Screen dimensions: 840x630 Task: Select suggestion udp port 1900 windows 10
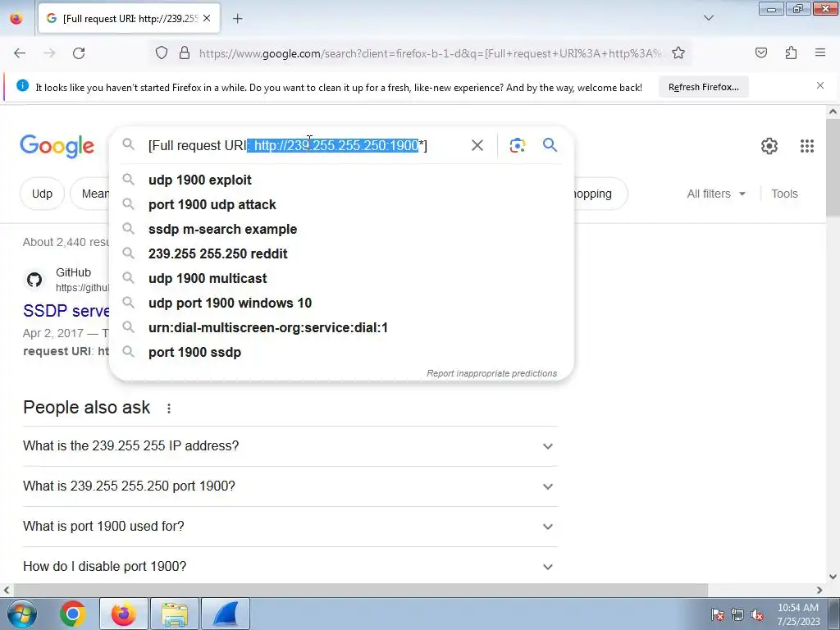(340, 304)
